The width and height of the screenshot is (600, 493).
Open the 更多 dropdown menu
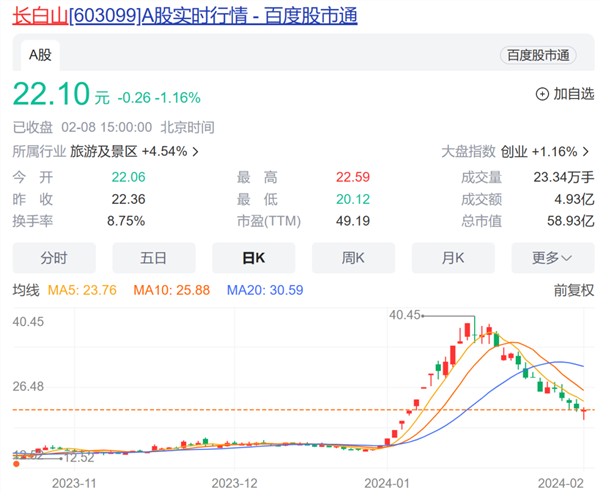pyautogui.click(x=551, y=257)
